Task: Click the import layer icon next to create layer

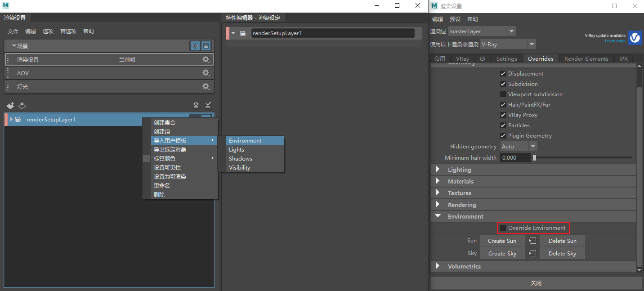Action: point(22,105)
